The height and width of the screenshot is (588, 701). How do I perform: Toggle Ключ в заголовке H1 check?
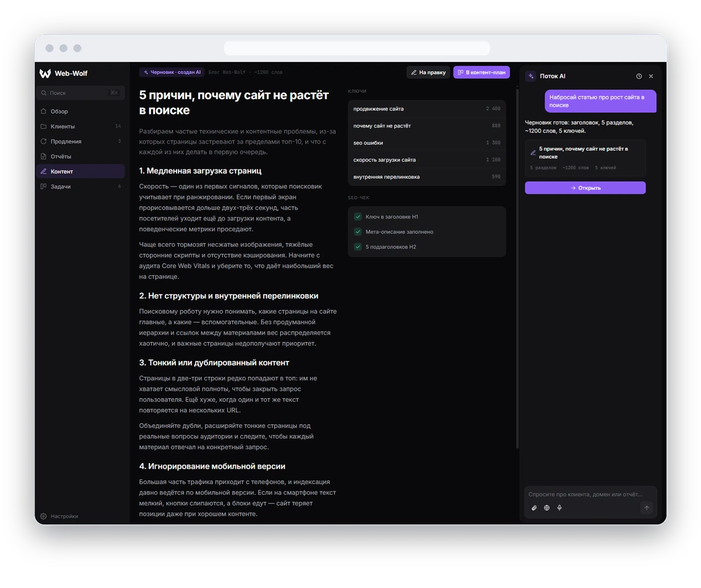357,217
